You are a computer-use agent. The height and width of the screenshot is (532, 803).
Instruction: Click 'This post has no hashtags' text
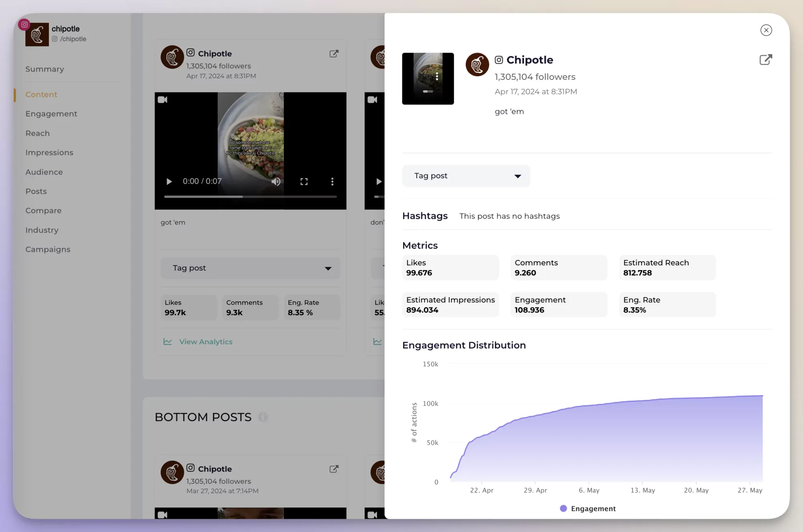tap(510, 216)
